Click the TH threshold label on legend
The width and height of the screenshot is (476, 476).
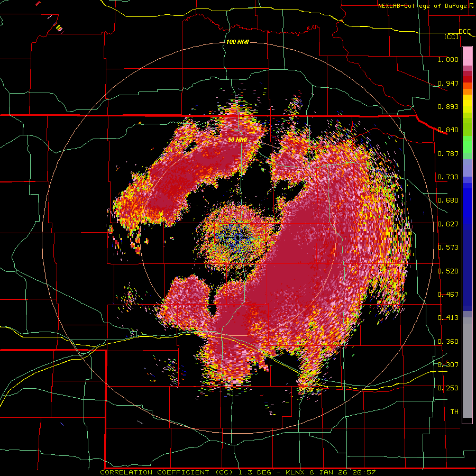(454, 412)
